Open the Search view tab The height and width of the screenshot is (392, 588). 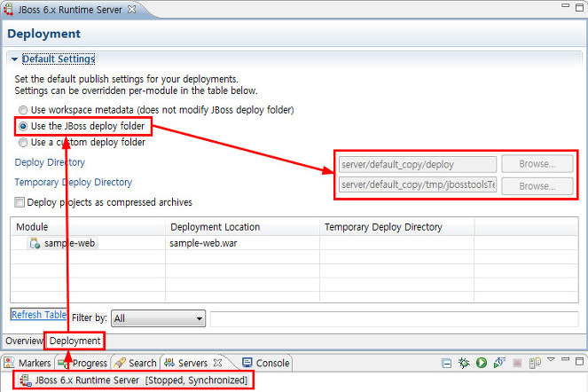tap(136, 363)
